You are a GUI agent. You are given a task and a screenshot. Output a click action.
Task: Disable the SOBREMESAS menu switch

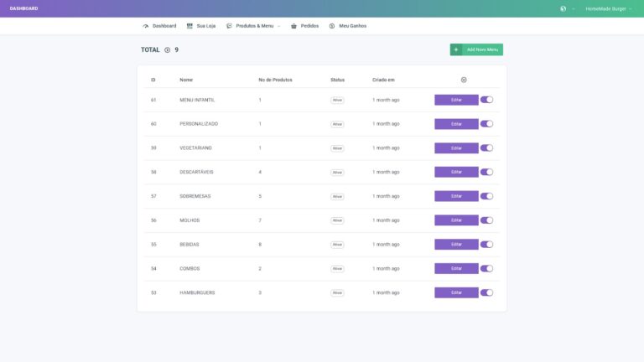click(486, 196)
